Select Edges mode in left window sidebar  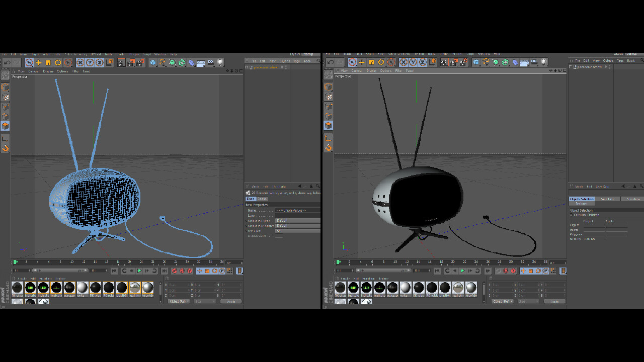click(5, 116)
